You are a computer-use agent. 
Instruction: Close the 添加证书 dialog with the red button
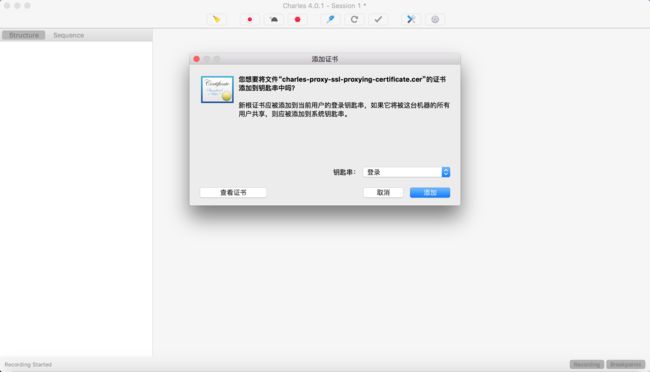pyautogui.click(x=196, y=59)
